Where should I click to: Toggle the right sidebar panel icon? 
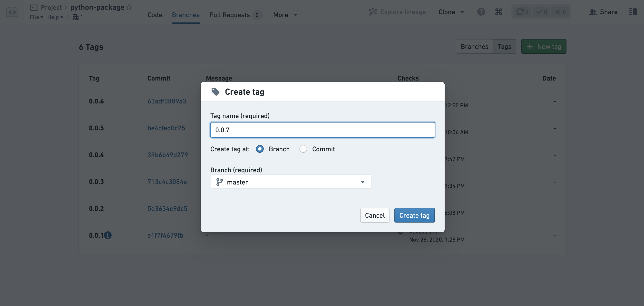pos(633,12)
